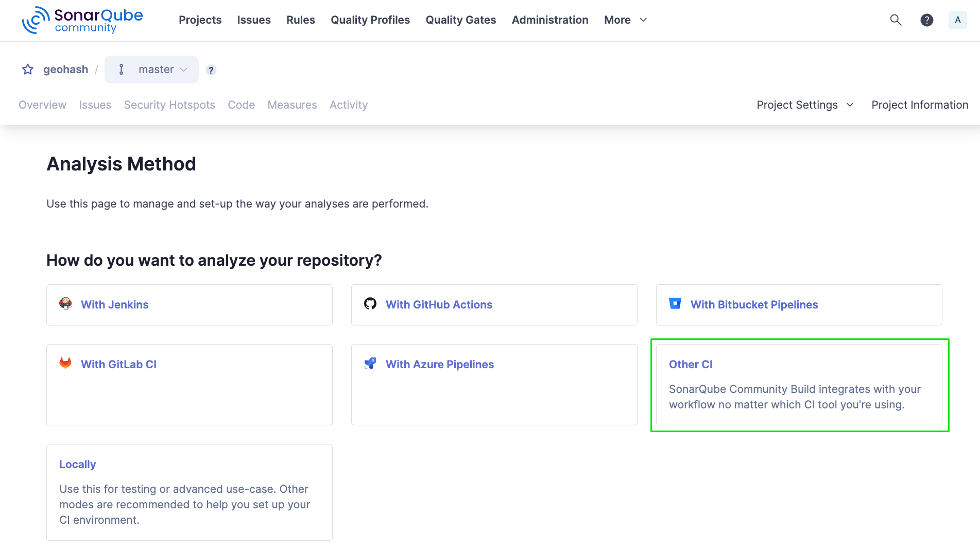Go to Projects in top navigation
The width and height of the screenshot is (980, 550).
[x=200, y=20]
